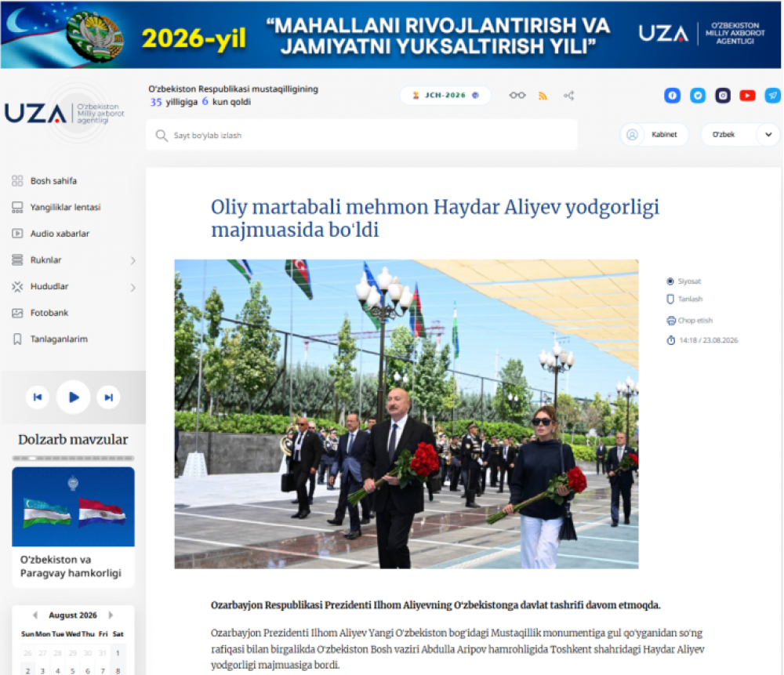This screenshot has height=675, width=784.
Task: Open the YouTube channel icon
Action: point(747,96)
